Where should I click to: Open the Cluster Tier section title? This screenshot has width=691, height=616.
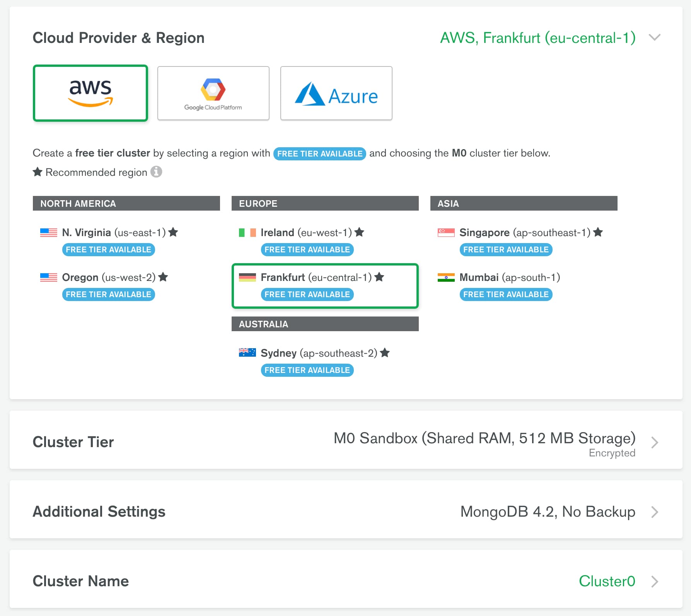tap(73, 442)
